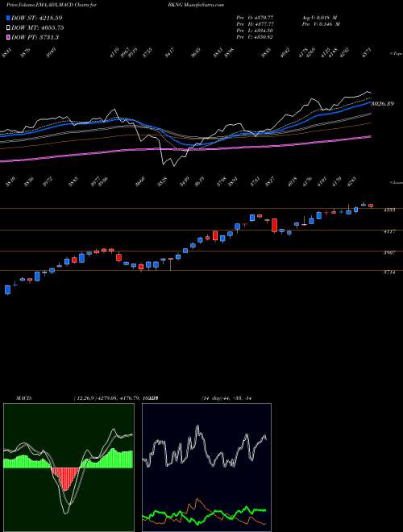Click the ADX indicator chart panel
This screenshot has height=532, width=403.
click(206, 468)
